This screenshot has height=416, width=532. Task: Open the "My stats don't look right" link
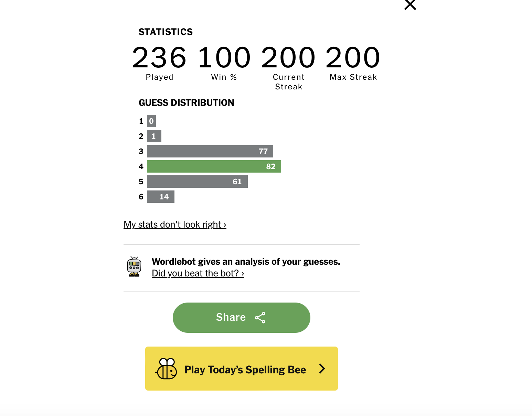pyautogui.click(x=175, y=225)
